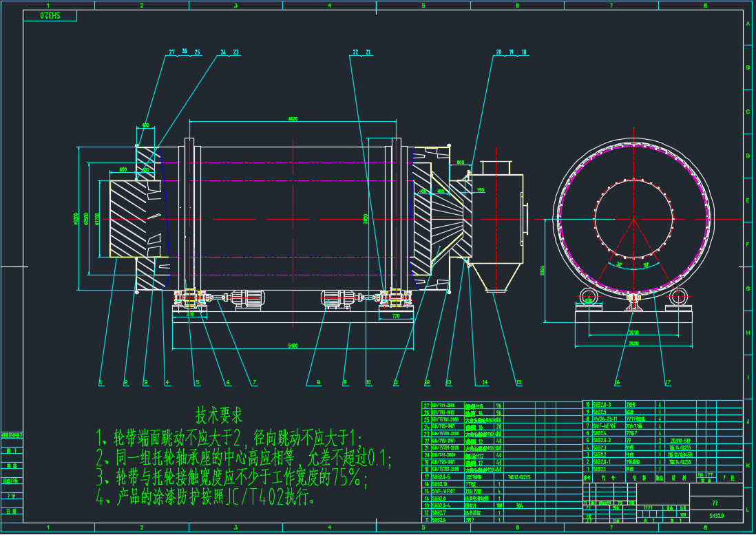Image resolution: width=756 pixels, height=535 pixels.
Task: Click the SH32.0-4 code in row 13
Action: coord(441,505)
